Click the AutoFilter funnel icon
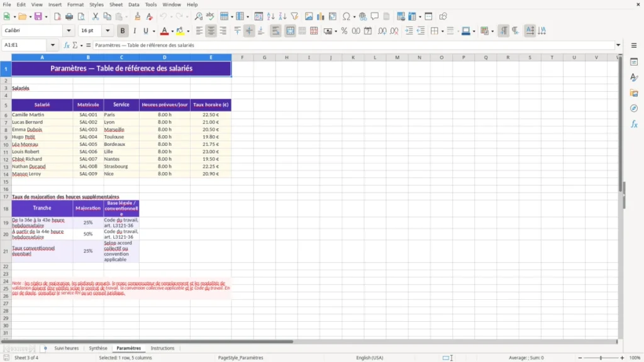The image size is (644, 362). coord(294,16)
